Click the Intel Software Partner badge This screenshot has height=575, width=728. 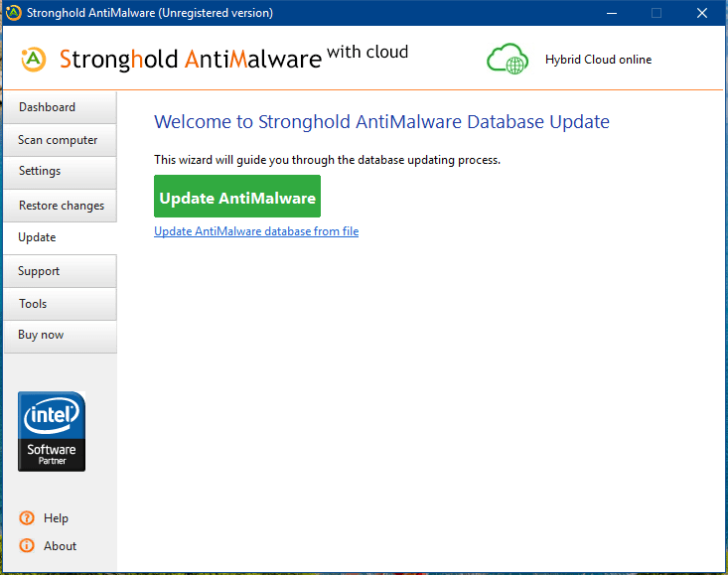point(52,432)
